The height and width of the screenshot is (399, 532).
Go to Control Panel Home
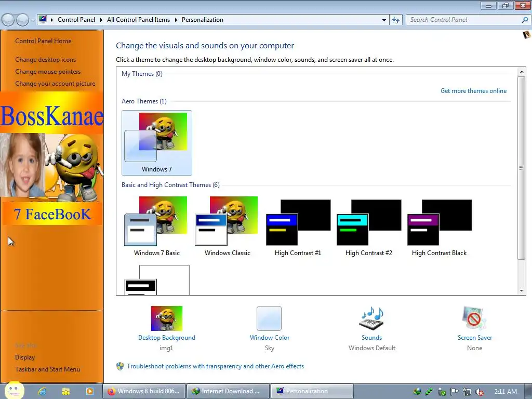pos(43,41)
